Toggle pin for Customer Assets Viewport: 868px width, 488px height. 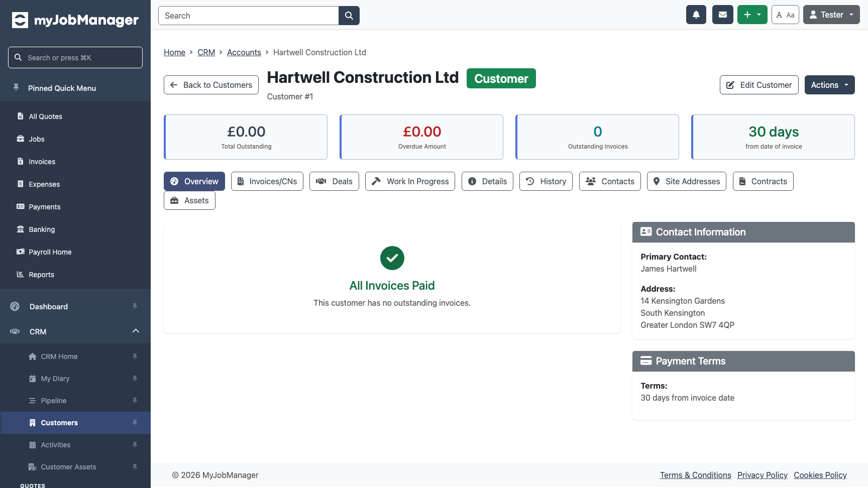point(135,467)
